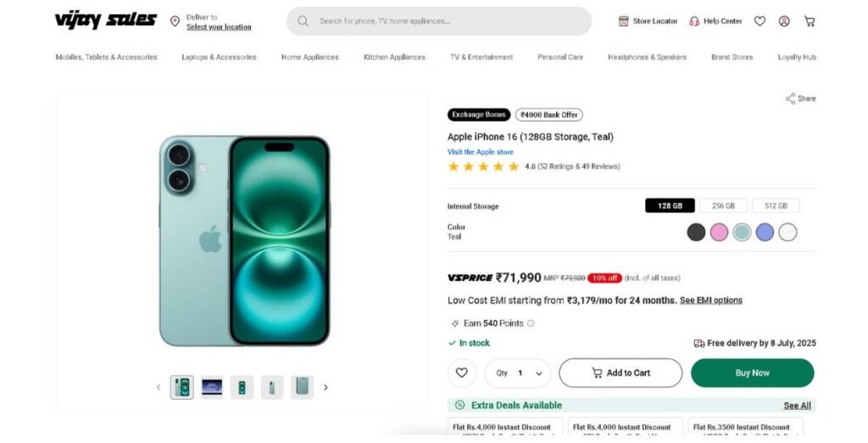This screenshot has height=443, width=868.
Task: Select 128 GB storage option
Action: [x=670, y=206]
